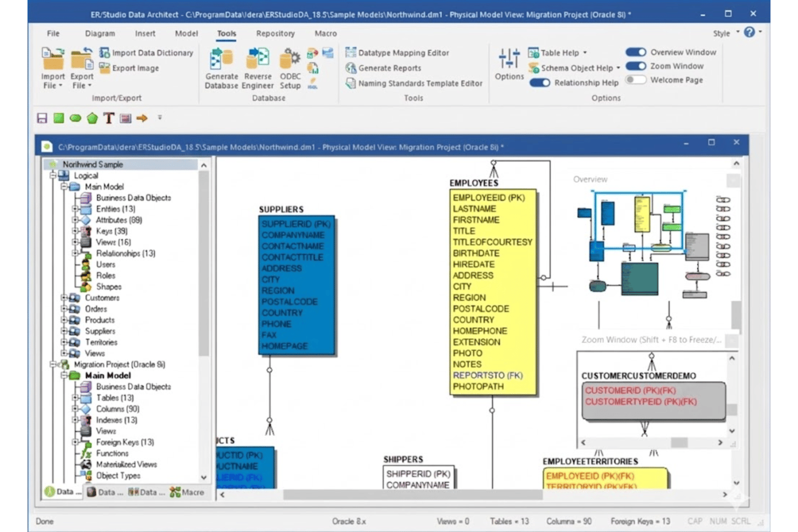Select the Indexes (13) tree item
798x532 pixels.
pos(116,420)
